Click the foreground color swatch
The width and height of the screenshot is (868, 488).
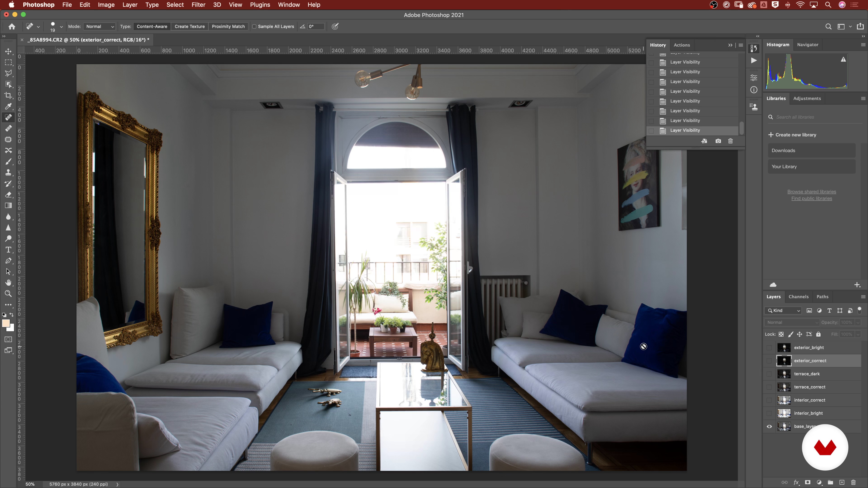click(6, 323)
